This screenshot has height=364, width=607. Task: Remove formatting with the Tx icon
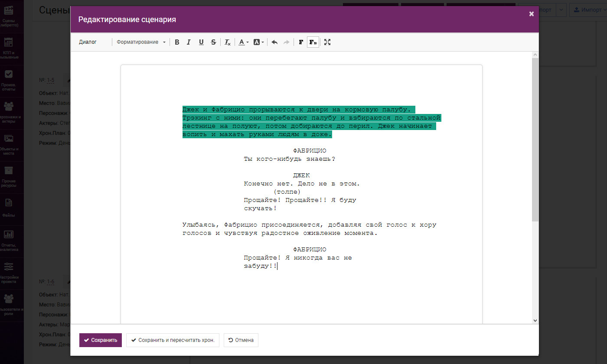(x=227, y=42)
